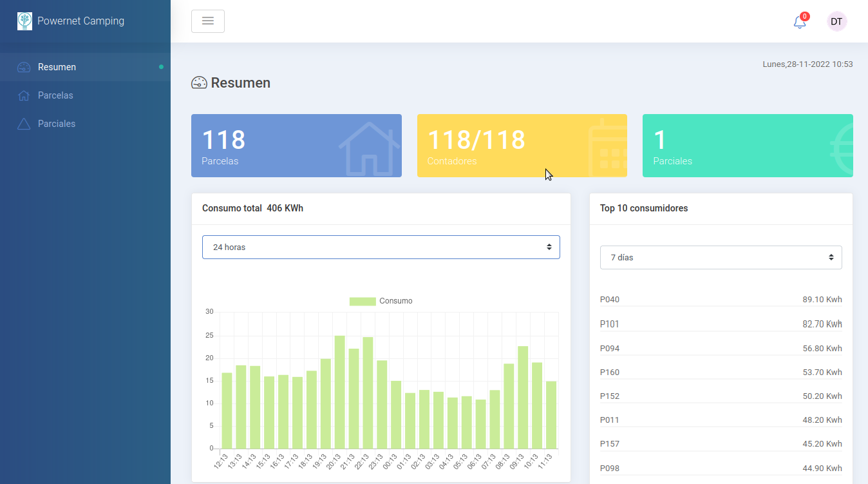
Task: Click the Consumo total 406 KWh heading
Action: tap(252, 208)
